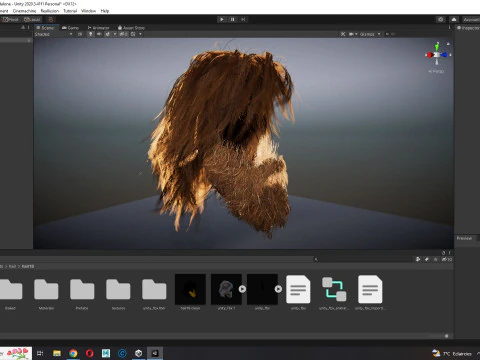Expand the grey hair model sub-assets arrow
The image size is (480, 360).
click(242, 289)
